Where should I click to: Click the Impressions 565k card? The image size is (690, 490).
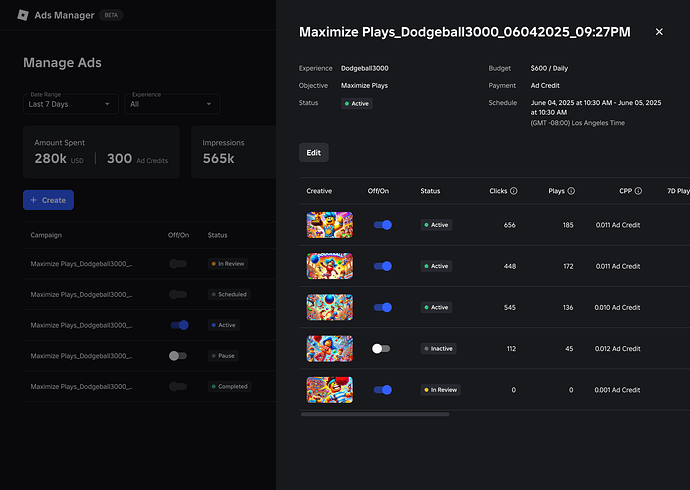[x=234, y=152]
